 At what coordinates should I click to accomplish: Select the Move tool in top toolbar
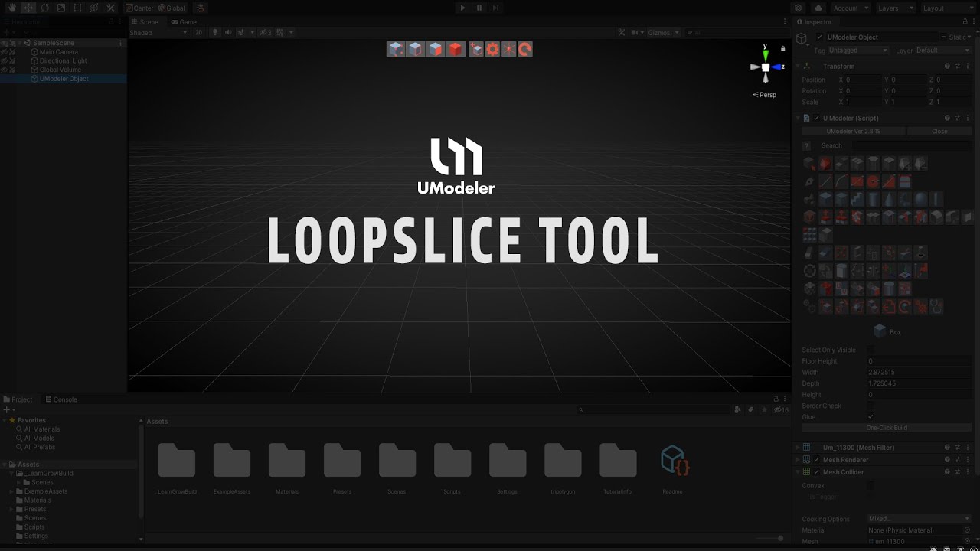point(28,8)
